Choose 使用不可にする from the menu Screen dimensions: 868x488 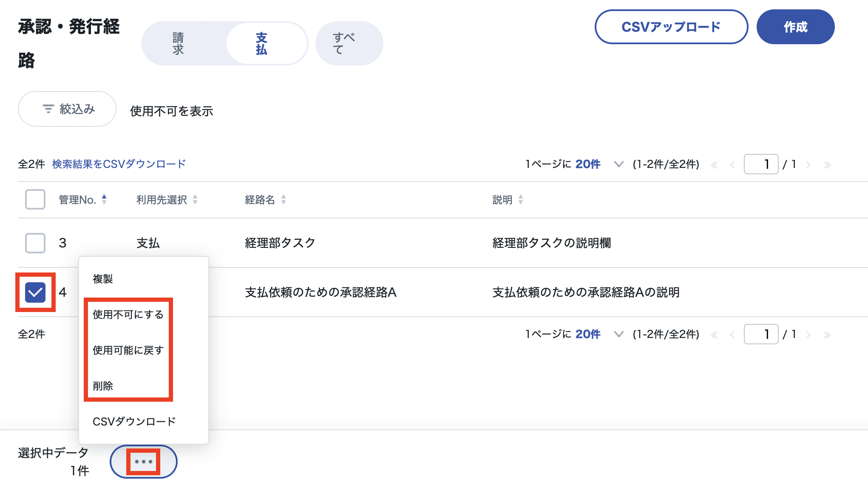pos(144,315)
